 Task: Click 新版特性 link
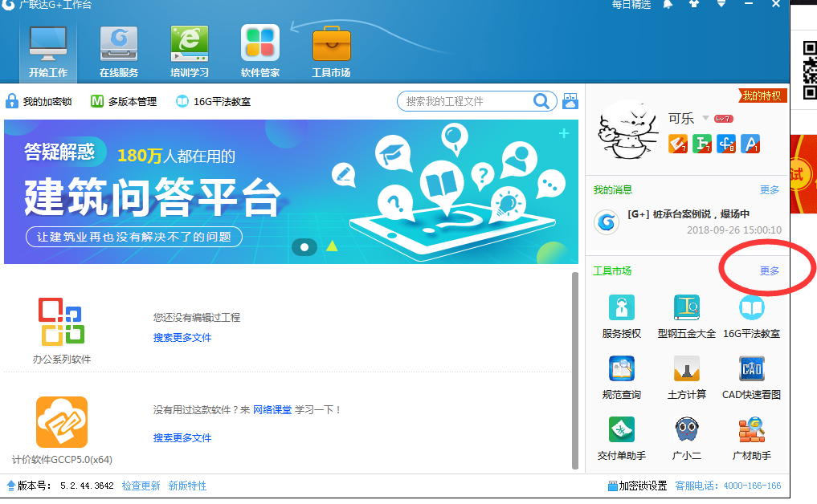[187, 486]
